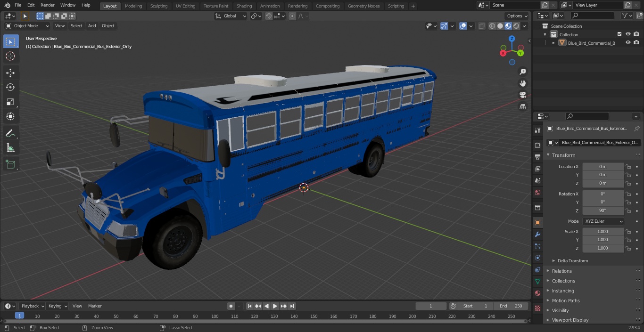Hide Blue_Bird_Commercial_B object with eye icon
Screen dimensions: 644x332
coord(628,42)
